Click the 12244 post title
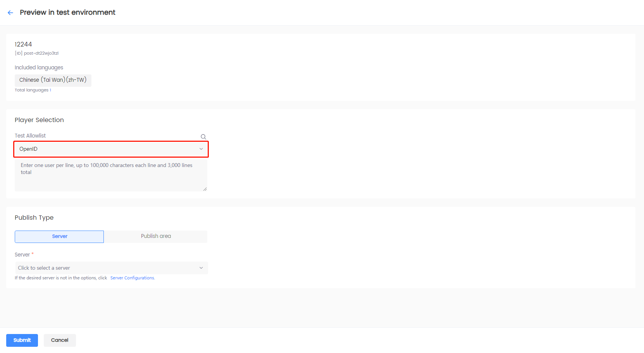The image size is (644, 353). pos(23,44)
